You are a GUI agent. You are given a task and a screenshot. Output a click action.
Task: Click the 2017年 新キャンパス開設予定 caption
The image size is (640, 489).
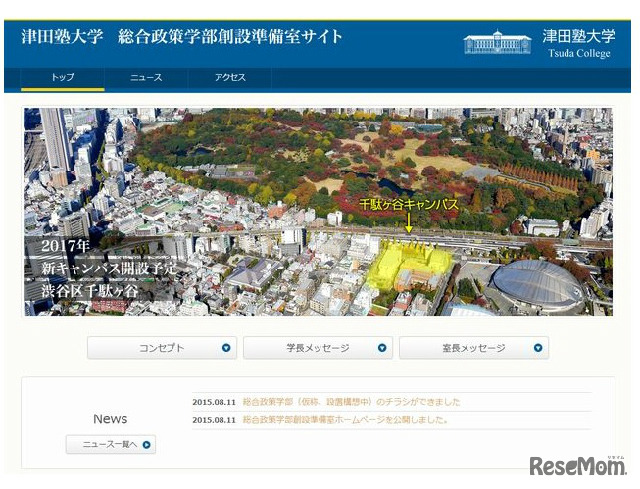109,257
